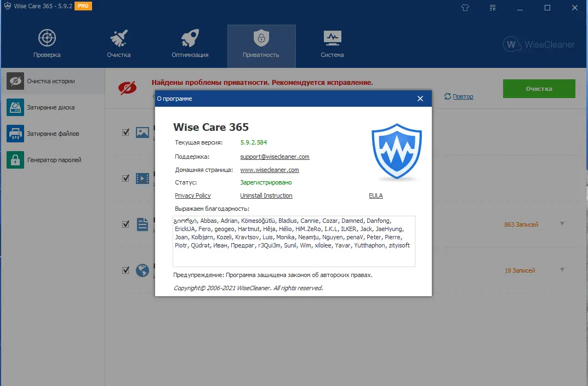Click the version number 5.9.2.584

[254, 142]
